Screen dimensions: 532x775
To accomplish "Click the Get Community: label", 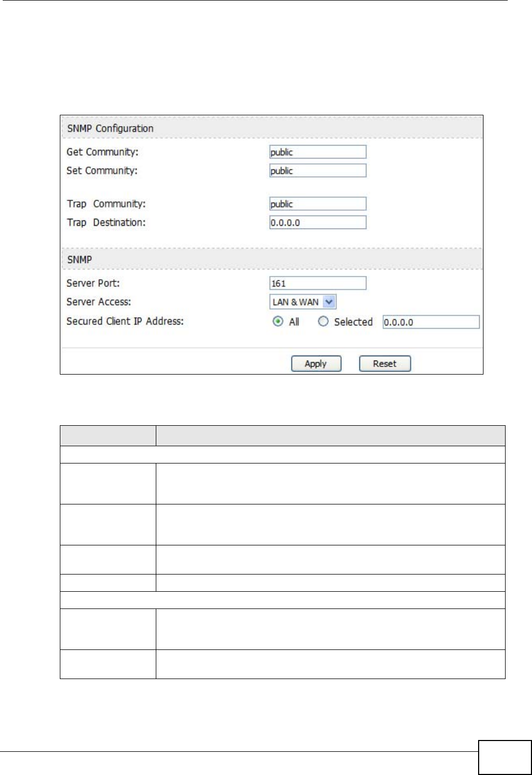I will coord(102,152).
